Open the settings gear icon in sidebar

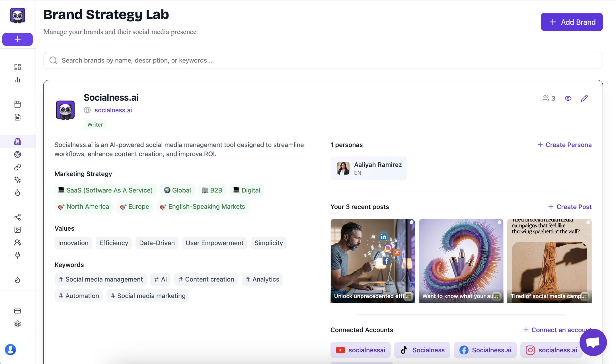click(x=17, y=324)
